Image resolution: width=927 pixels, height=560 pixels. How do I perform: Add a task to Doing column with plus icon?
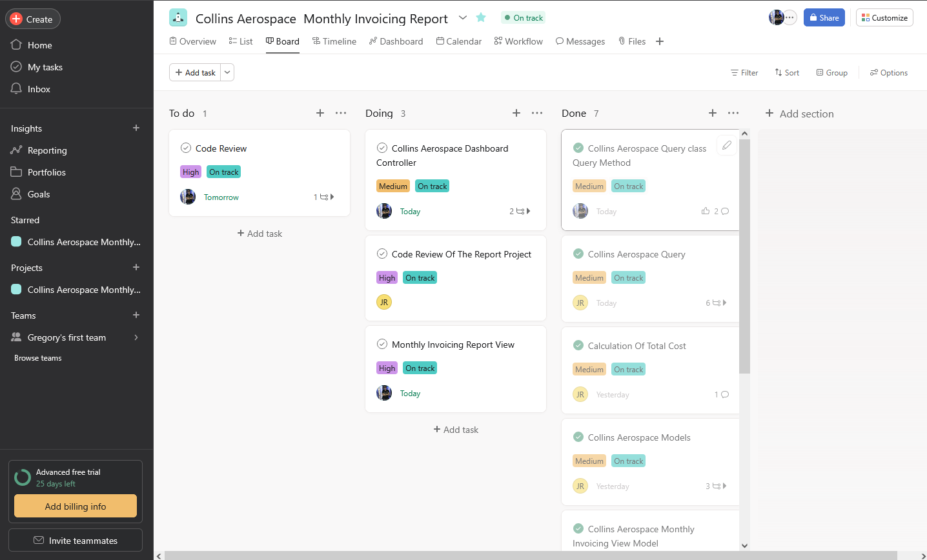[x=516, y=113]
